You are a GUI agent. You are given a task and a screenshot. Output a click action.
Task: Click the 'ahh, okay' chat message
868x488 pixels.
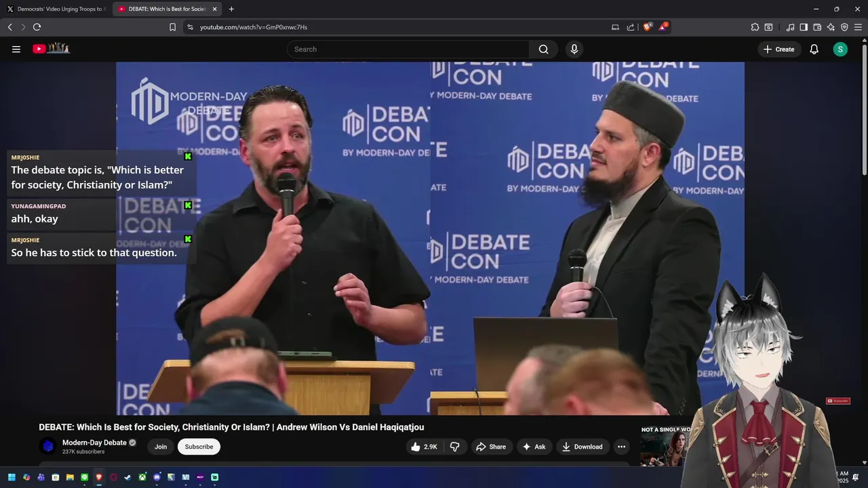coord(35,219)
